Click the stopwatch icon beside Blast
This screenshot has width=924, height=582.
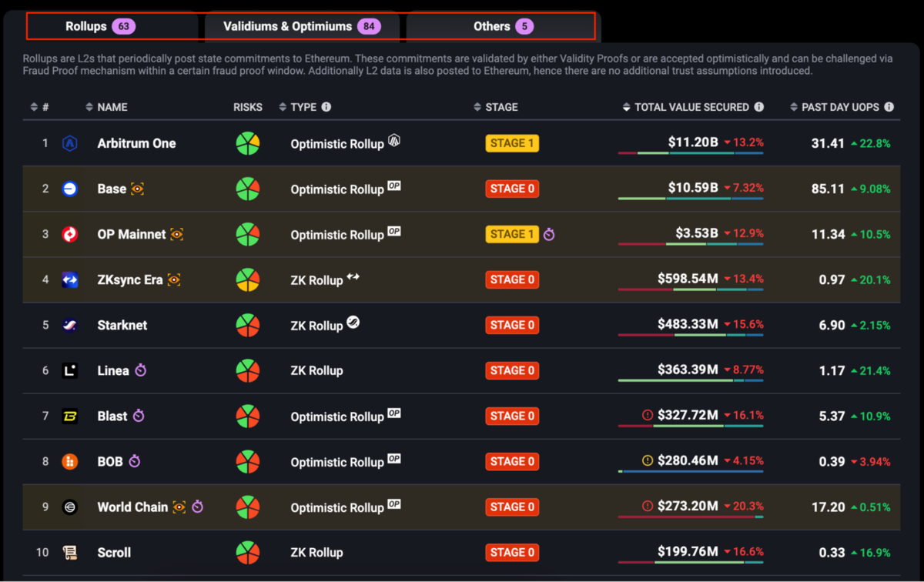[x=139, y=416]
